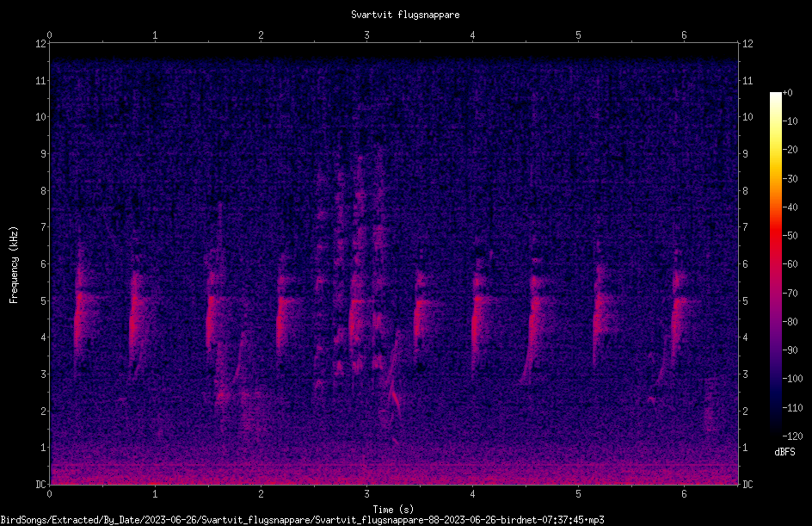This screenshot has width=812, height=526.
Task: Click the '-30' colorbar tick label
Action: click(790, 179)
